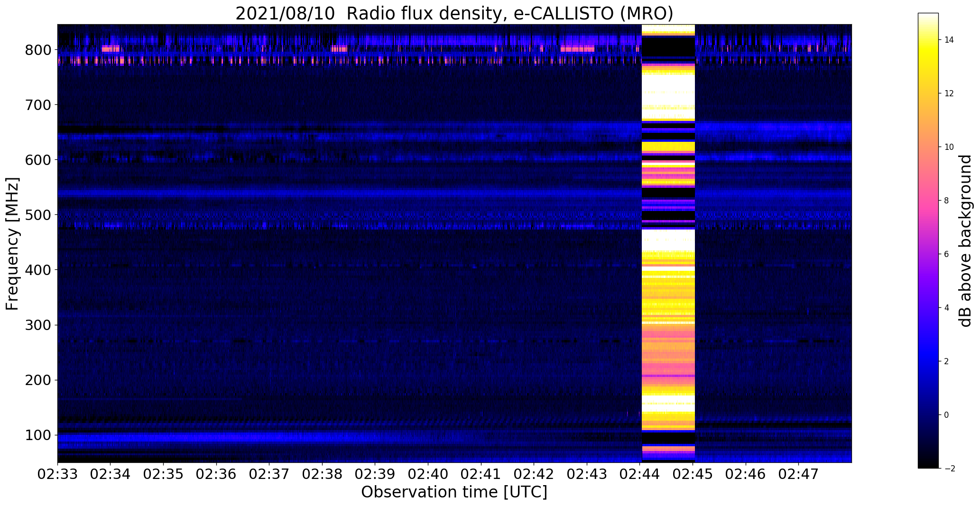Screen dimensions: 980x506
Task: Click the 02:34 time tick label
Action: (111, 474)
